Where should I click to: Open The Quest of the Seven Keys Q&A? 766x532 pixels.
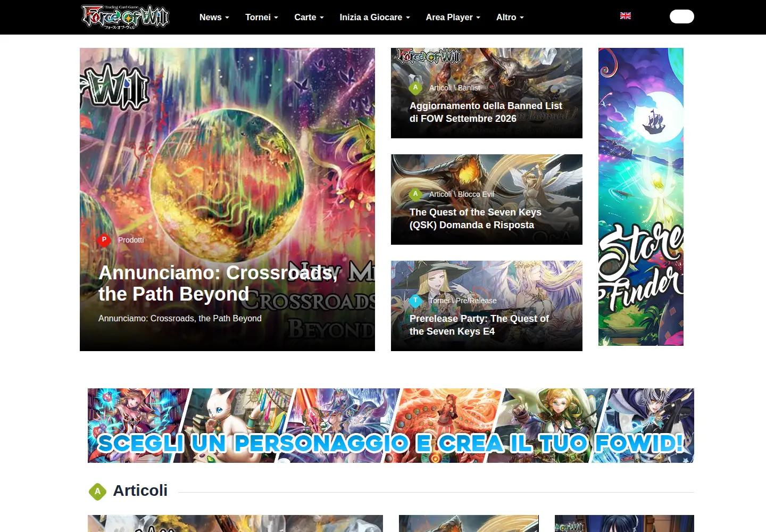[476, 219]
